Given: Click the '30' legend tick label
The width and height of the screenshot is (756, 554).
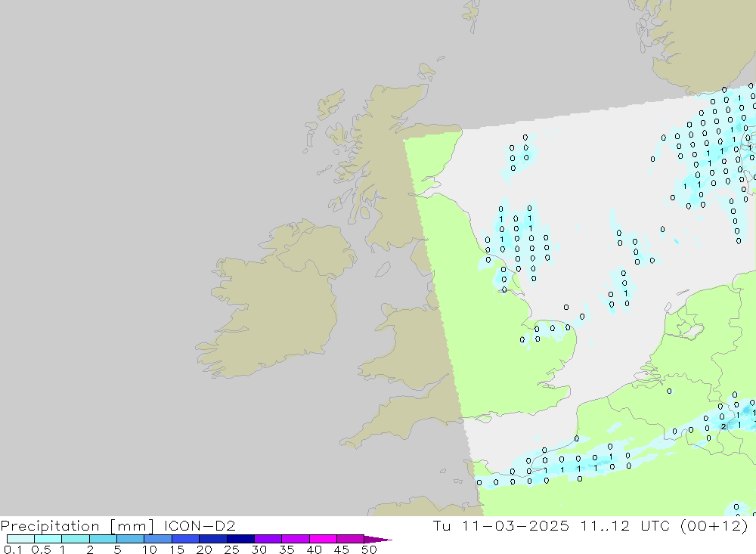Looking at the screenshot, I should click(259, 549).
